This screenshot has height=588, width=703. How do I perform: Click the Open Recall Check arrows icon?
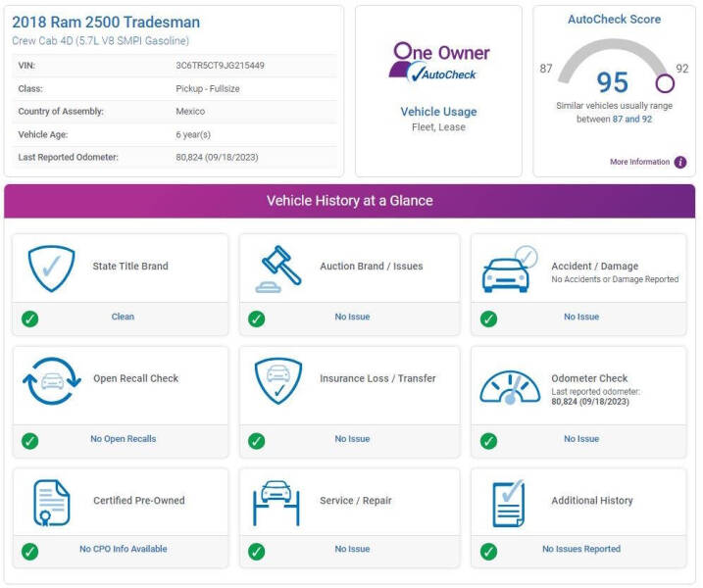51,381
